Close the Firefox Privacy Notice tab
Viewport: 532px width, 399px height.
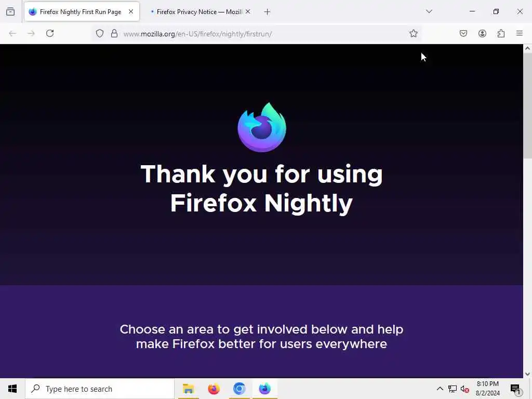pos(248,11)
